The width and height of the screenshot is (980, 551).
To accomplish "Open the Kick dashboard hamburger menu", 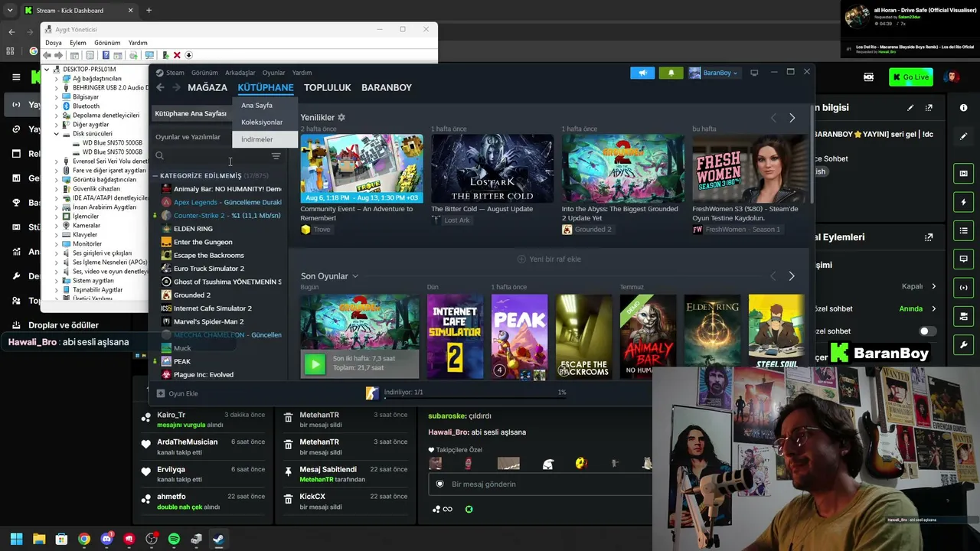I will (16, 77).
